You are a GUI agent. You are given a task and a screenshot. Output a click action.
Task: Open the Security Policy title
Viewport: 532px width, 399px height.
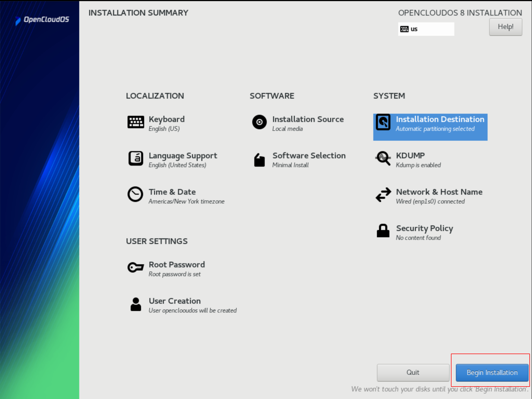pos(424,228)
